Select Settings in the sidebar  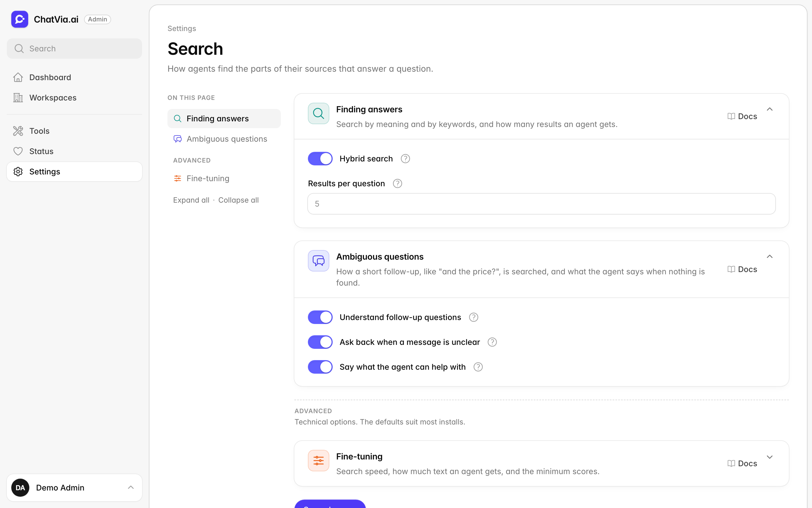tap(74, 172)
